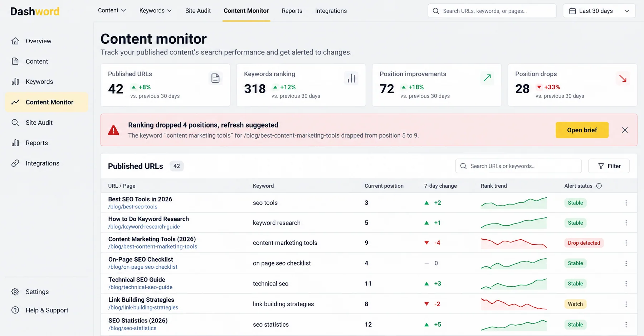Open row menu for SEO Statistics (2026)
The width and height of the screenshot is (644, 336).
tap(626, 325)
